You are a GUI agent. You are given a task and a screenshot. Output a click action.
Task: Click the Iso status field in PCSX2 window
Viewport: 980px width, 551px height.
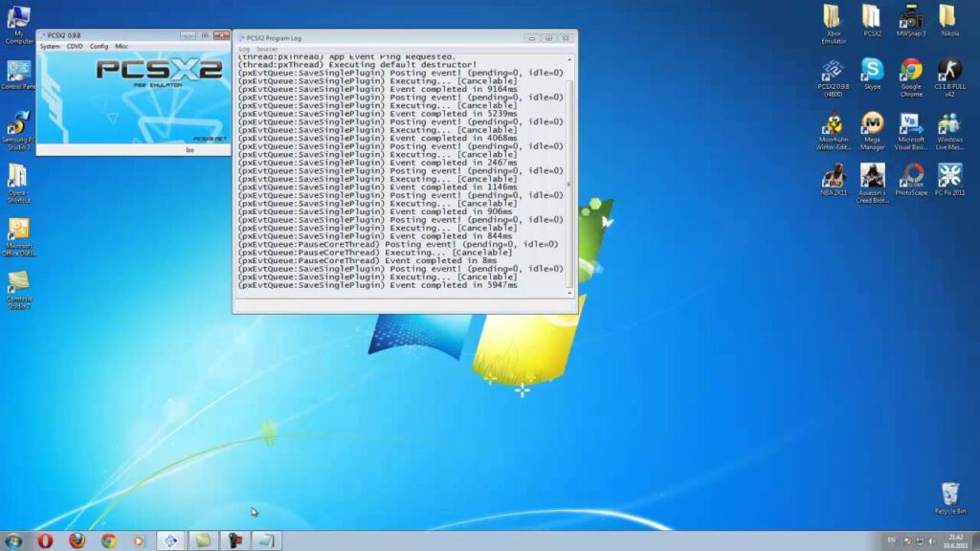click(190, 150)
